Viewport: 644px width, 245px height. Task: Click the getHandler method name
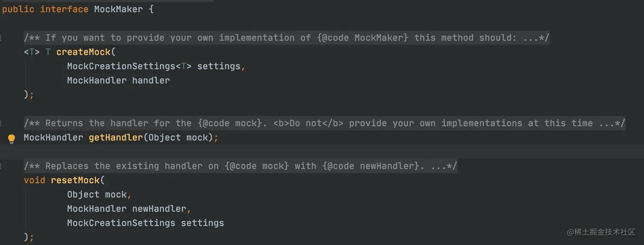click(x=115, y=138)
